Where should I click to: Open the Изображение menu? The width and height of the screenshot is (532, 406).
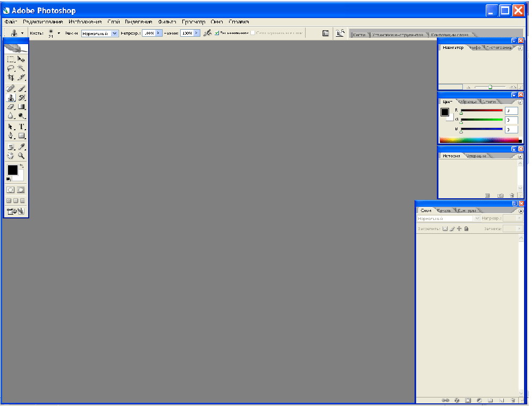[85, 22]
